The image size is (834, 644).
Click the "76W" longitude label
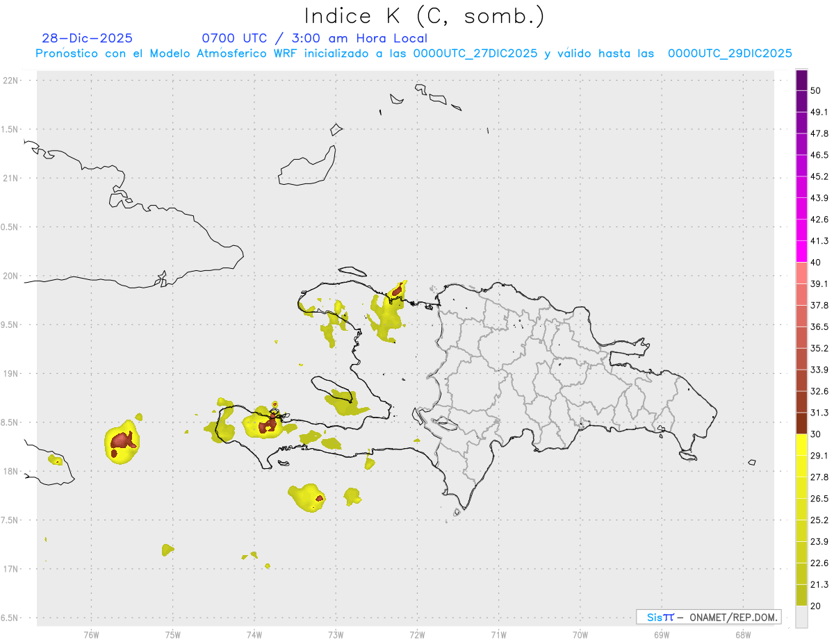pos(91,634)
